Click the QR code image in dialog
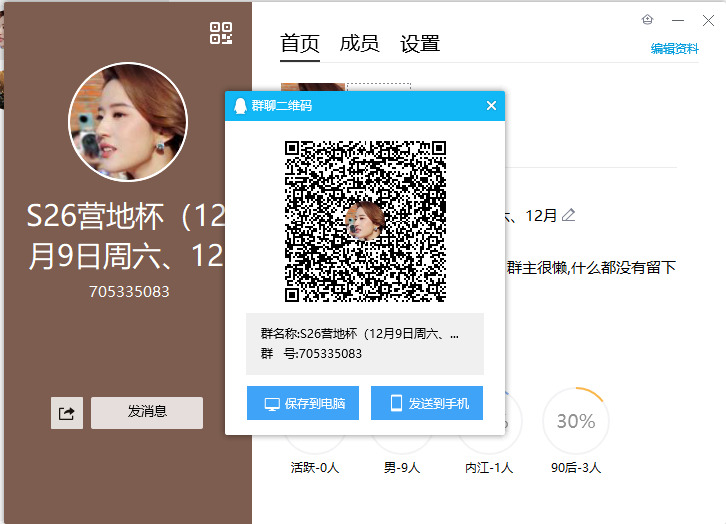 [x=365, y=221]
